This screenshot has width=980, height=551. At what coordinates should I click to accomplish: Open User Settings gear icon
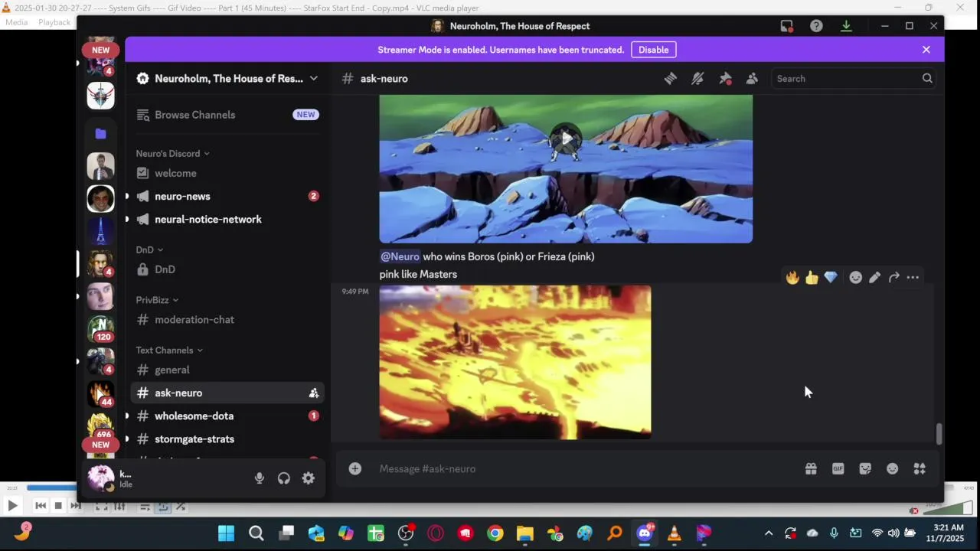pos(309,478)
